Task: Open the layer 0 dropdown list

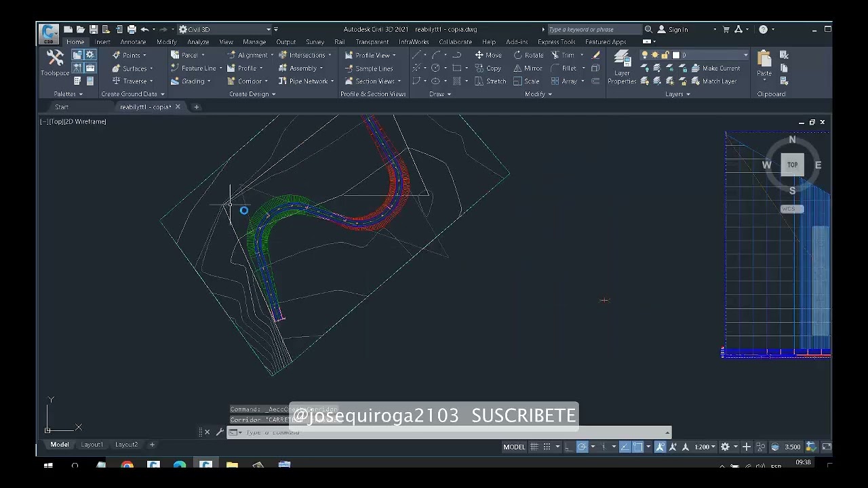Action: pyautogui.click(x=745, y=55)
